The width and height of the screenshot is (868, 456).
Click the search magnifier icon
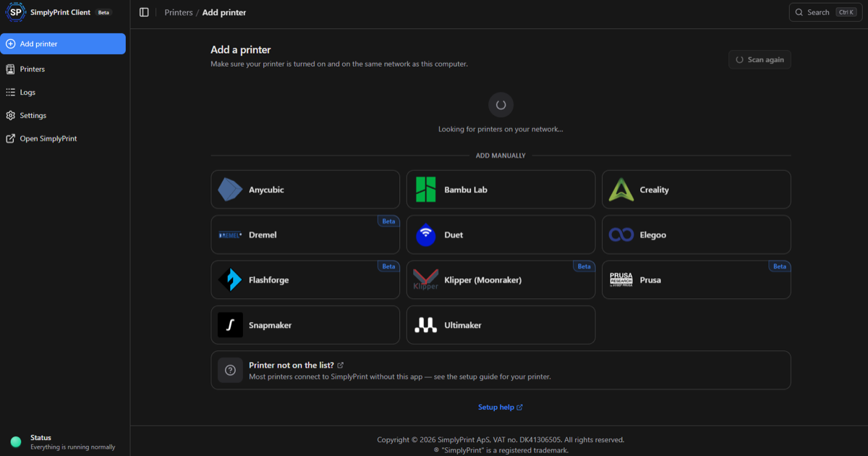799,12
